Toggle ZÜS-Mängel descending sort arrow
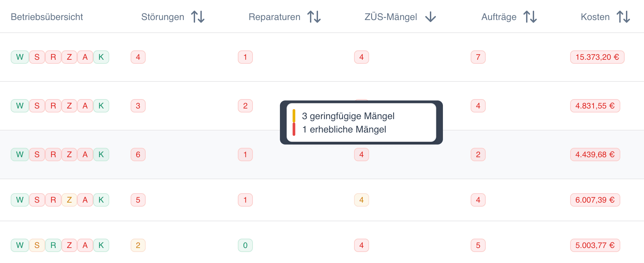The image size is (644, 263). [x=431, y=17]
